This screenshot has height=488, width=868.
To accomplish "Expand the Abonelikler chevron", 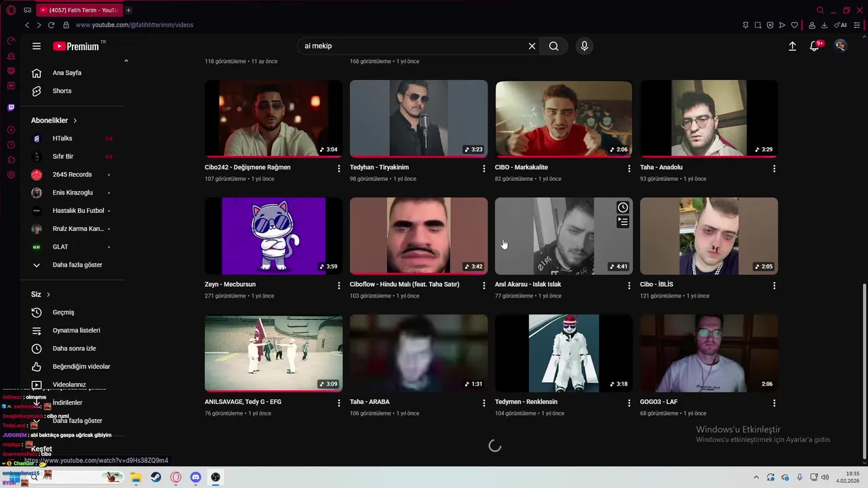I will coord(75,121).
